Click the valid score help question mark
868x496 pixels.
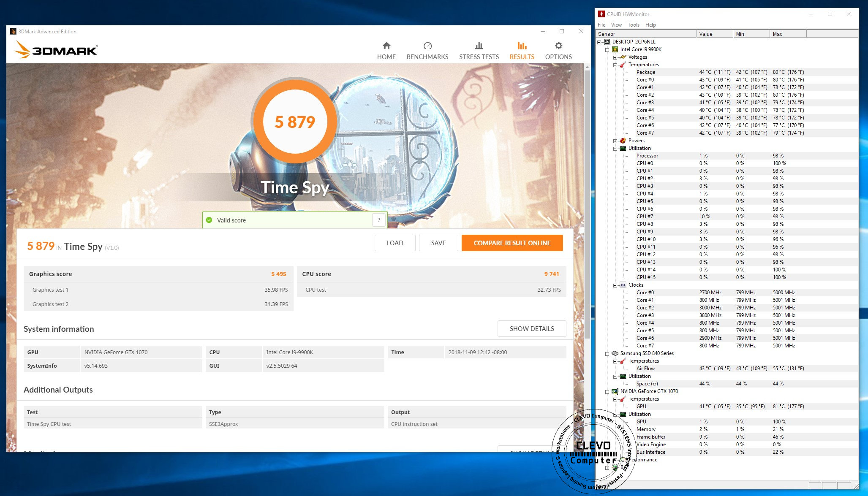click(x=379, y=220)
